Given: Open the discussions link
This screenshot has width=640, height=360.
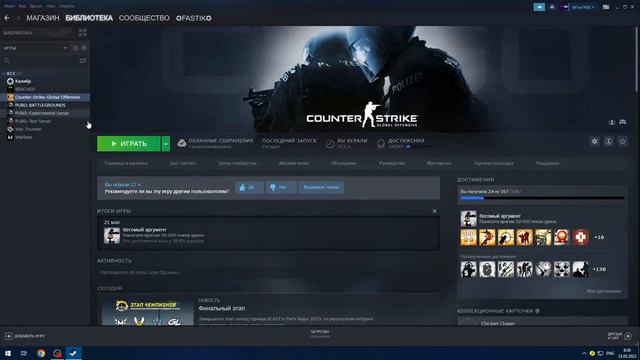Looking at the screenshot, I should pyautogui.click(x=344, y=163).
